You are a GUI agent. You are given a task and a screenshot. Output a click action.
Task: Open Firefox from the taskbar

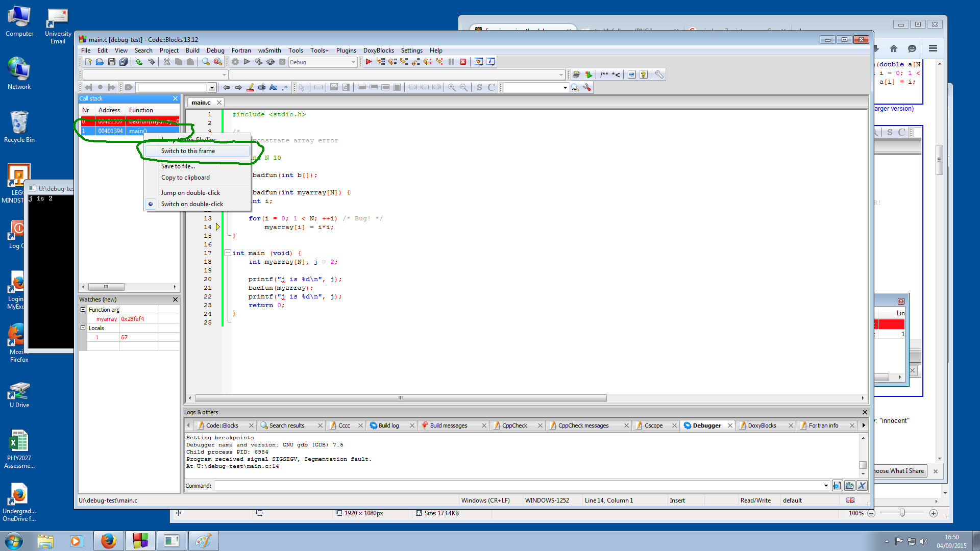coord(108,541)
